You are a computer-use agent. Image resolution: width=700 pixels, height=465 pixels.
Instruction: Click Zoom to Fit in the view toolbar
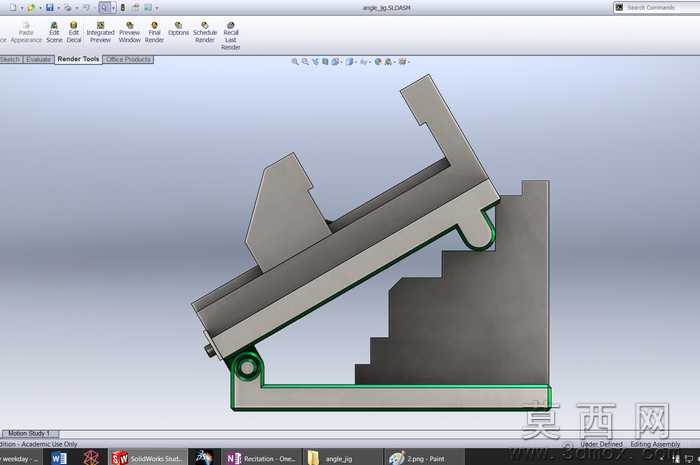[x=295, y=62]
